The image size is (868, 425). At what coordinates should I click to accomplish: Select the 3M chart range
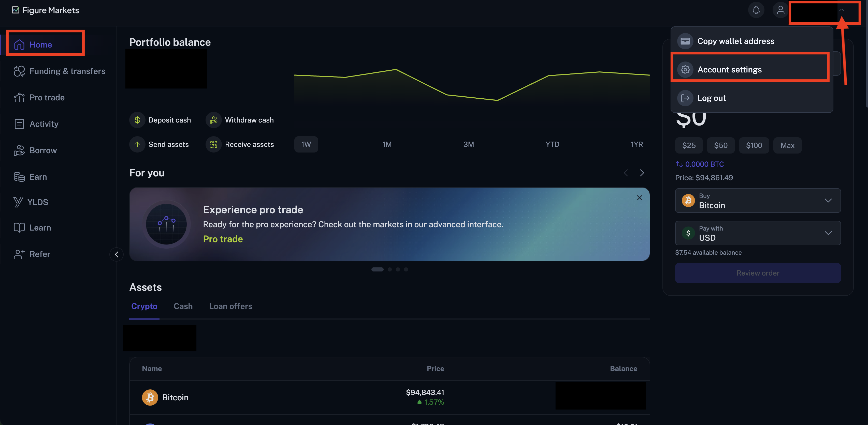[468, 144]
